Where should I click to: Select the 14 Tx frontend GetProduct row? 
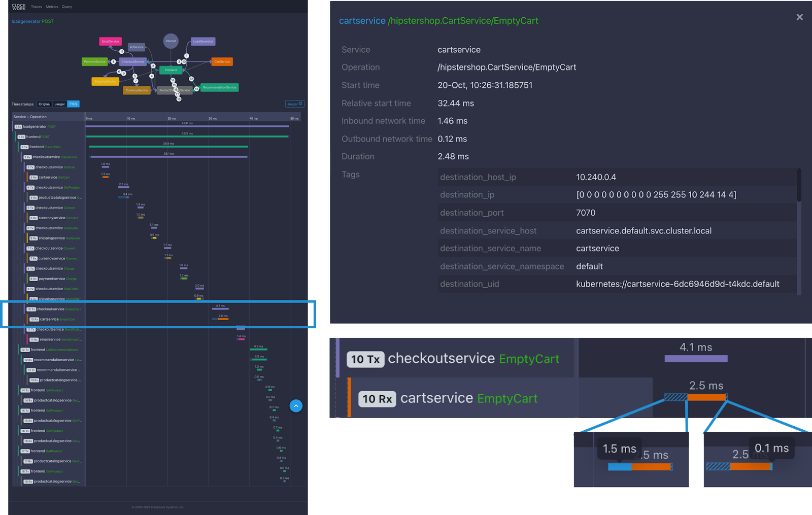52,391
